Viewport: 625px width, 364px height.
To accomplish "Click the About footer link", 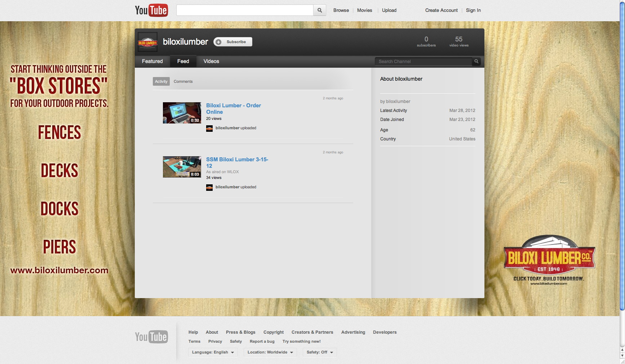I will click(x=212, y=332).
